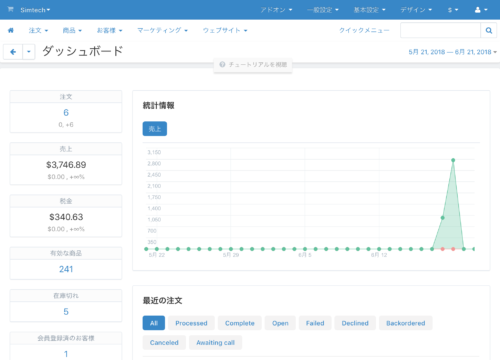Open the アドオン menu
Image resolution: width=500 pixels, height=360 pixels.
pyautogui.click(x=276, y=10)
